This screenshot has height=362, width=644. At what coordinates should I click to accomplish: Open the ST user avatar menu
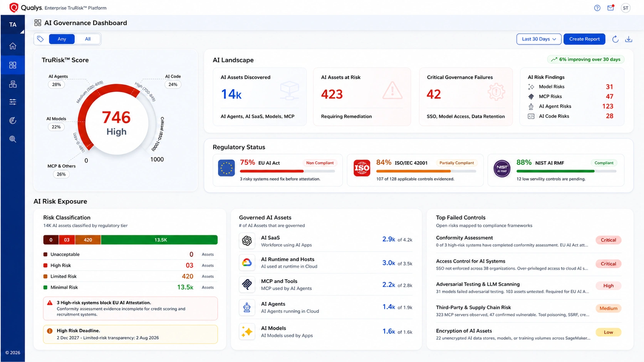(x=626, y=8)
